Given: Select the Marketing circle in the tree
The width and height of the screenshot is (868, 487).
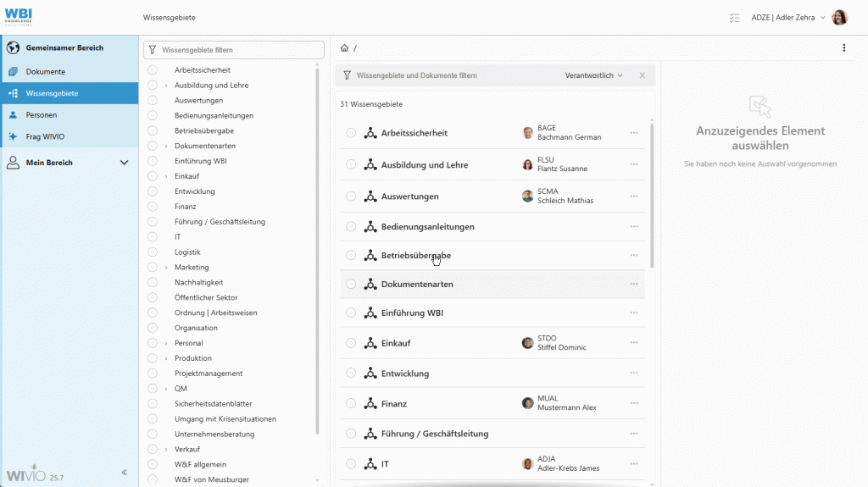Looking at the screenshot, I should 153,268.
